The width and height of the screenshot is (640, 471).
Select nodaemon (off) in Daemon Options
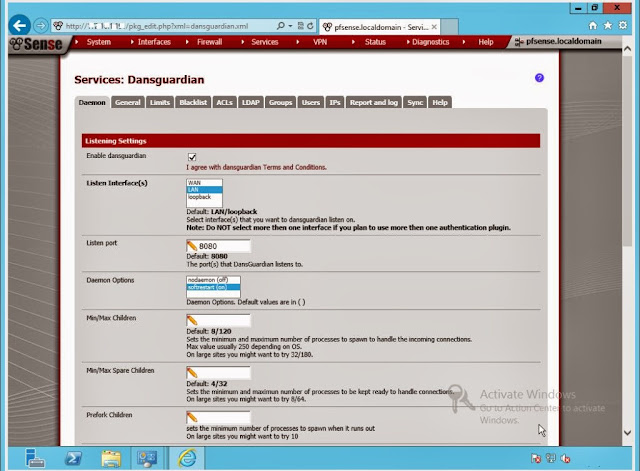pyautogui.click(x=213, y=280)
